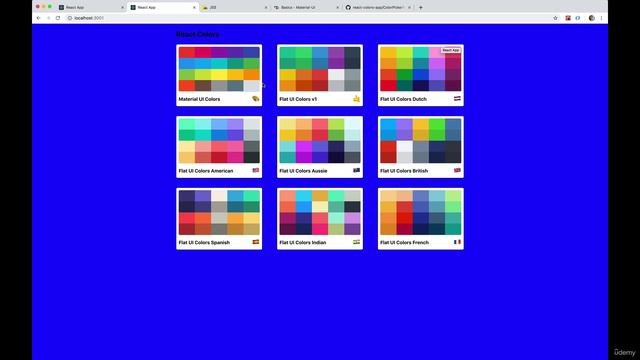Click Flat UI Colors French swatch grid thumbnail

pyautogui.click(x=421, y=212)
